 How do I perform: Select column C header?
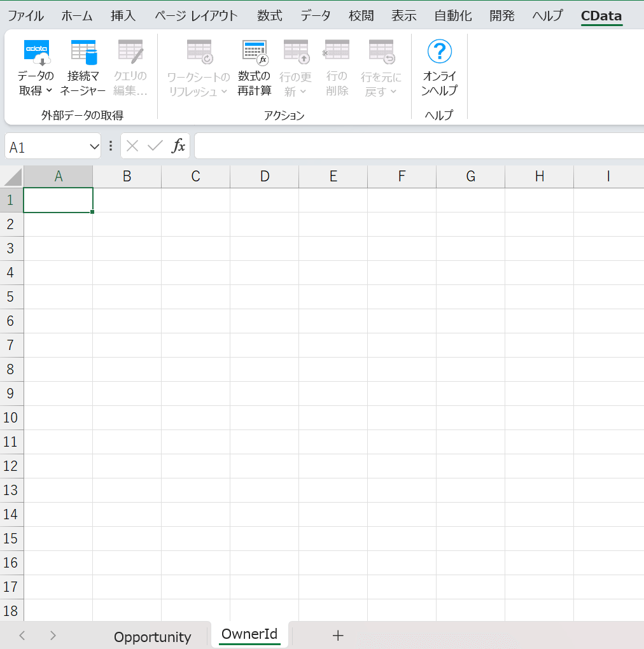(x=196, y=177)
